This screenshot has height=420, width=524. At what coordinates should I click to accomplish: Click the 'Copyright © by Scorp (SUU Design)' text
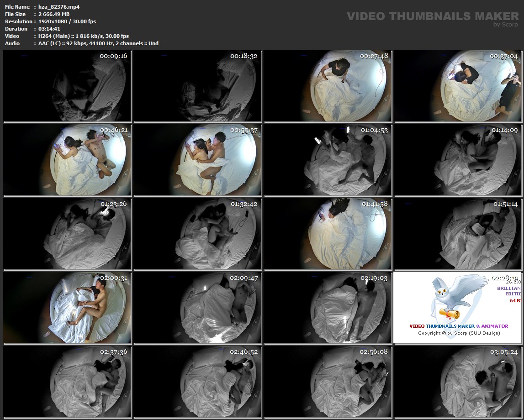[x=459, y=333]
